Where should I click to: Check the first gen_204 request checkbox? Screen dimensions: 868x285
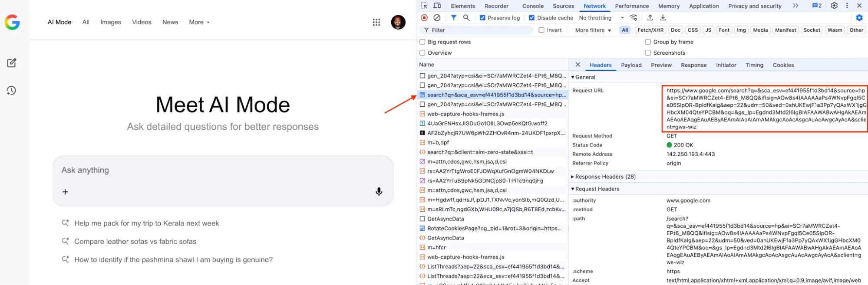(422, 76)
